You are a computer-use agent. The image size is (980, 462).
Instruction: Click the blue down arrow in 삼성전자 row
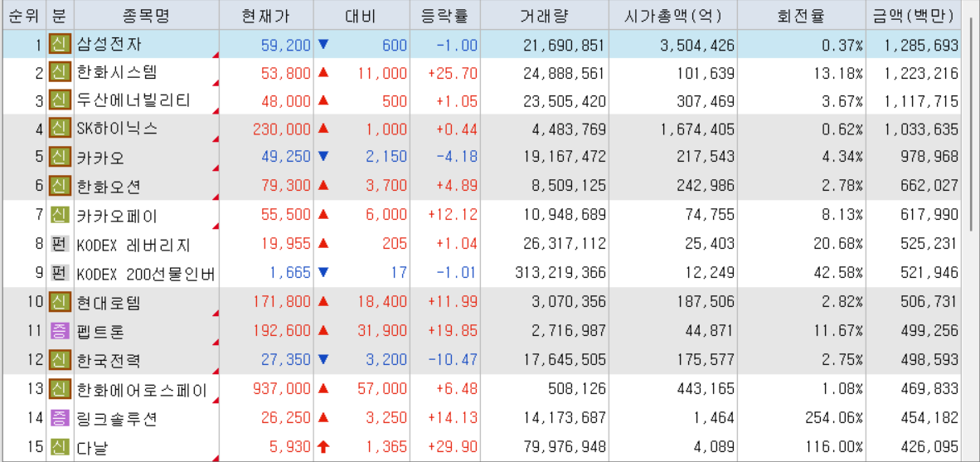pos(323,45)
